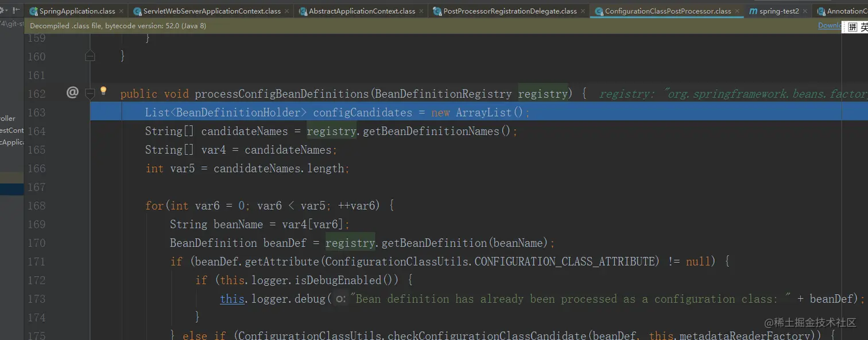Click the processConfigBeanDefinitions method name
Viewport: 868px width, 340px height.
(282, 93)
